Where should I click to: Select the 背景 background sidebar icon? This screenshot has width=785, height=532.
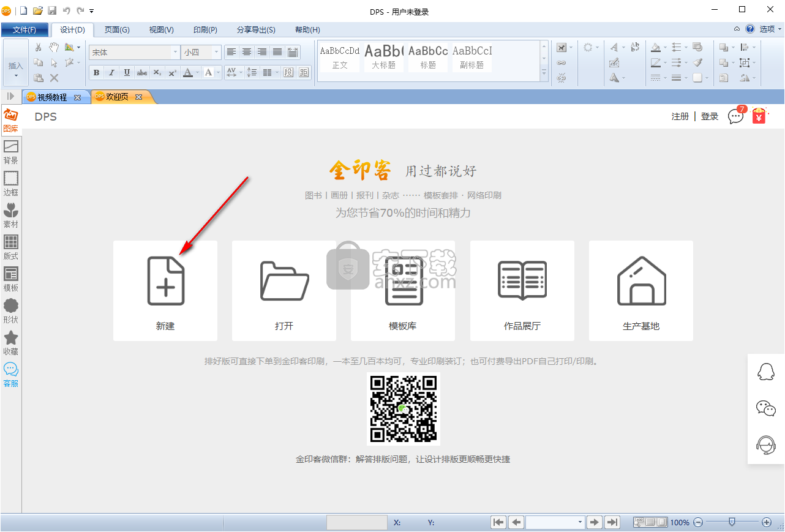coord(11,152)
